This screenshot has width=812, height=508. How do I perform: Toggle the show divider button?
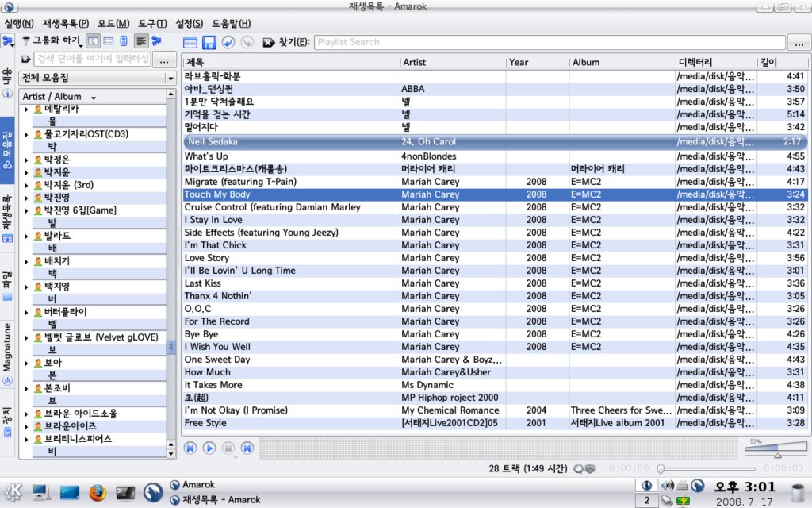(x=141, y=40)
